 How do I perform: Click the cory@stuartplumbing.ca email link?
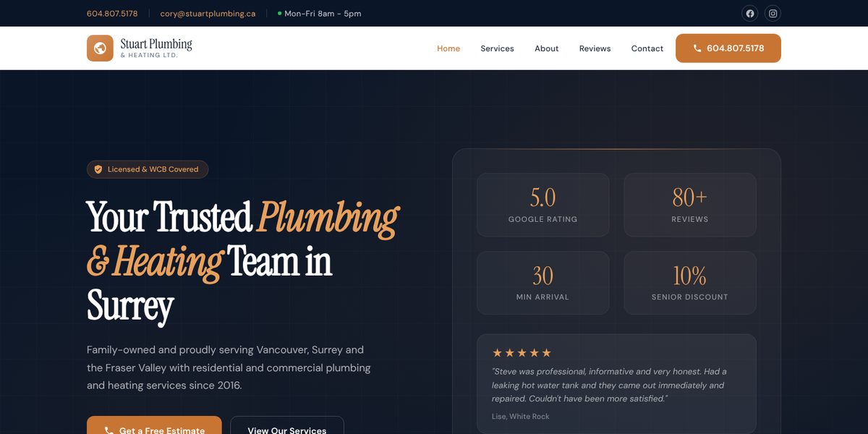coord(208,14)
